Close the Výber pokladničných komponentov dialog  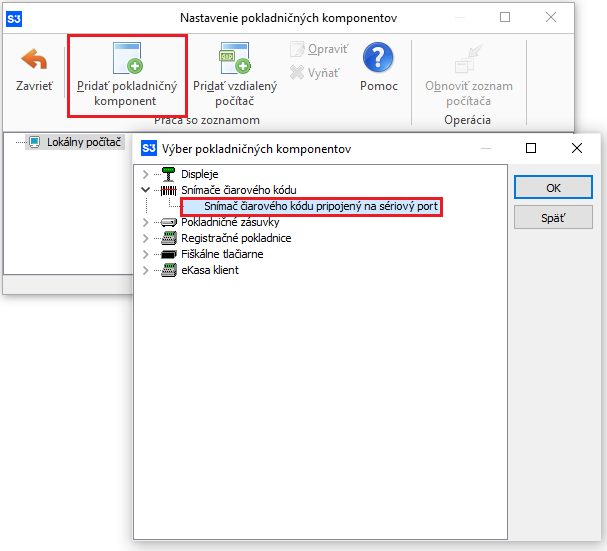coord(577,148)
